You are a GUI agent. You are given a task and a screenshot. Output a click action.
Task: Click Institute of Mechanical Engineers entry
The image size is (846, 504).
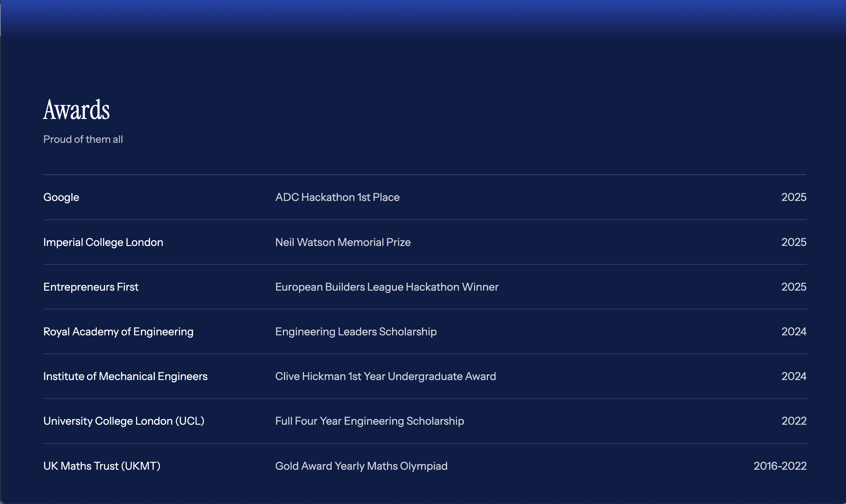(125, 376)
